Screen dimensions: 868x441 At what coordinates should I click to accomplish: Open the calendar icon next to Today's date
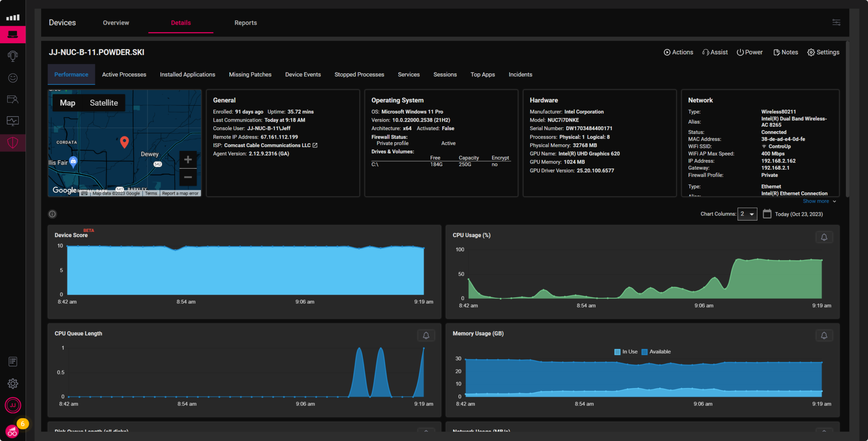coord(767,214)
